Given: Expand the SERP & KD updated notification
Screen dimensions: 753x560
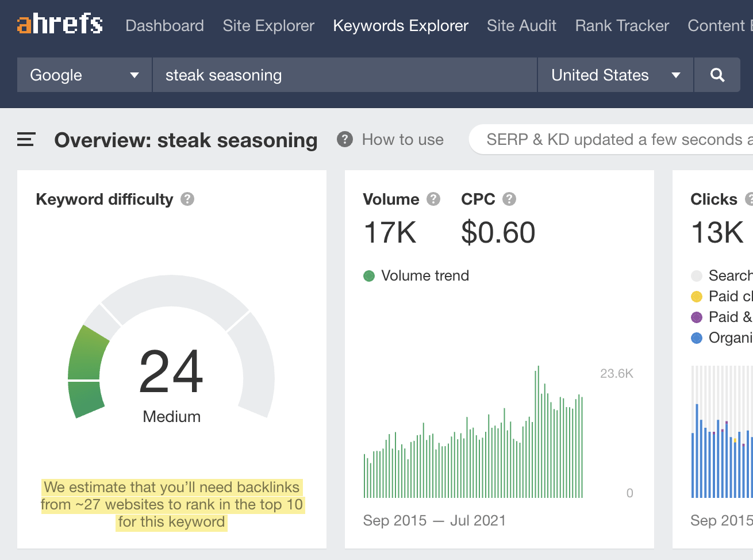Looking at the screenshot, I should tap(609, 139).
